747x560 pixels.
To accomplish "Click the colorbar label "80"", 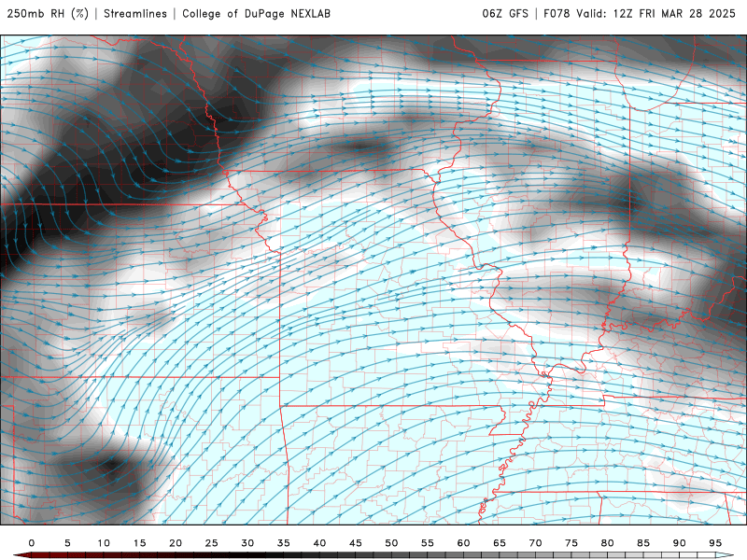I will 607,543.
